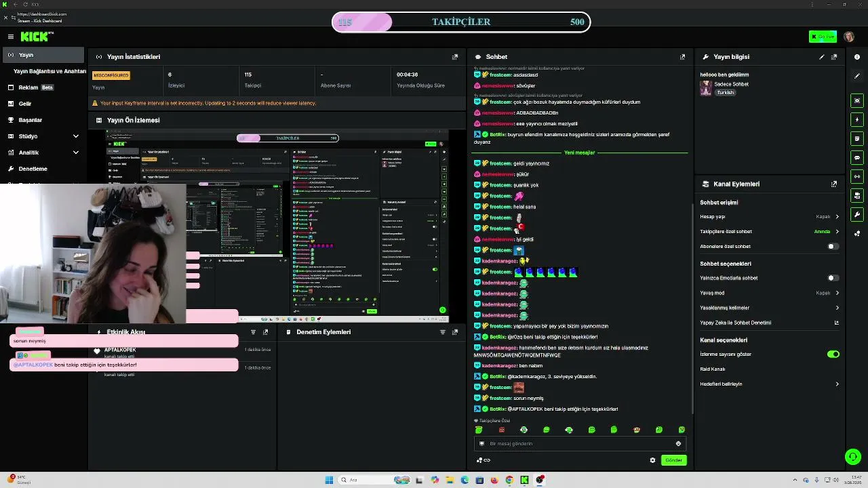This screenshot has width=868, height=488.
Task: Open the emoji picker in the message box
Action: pyautogui.click(x=678, y=443)
